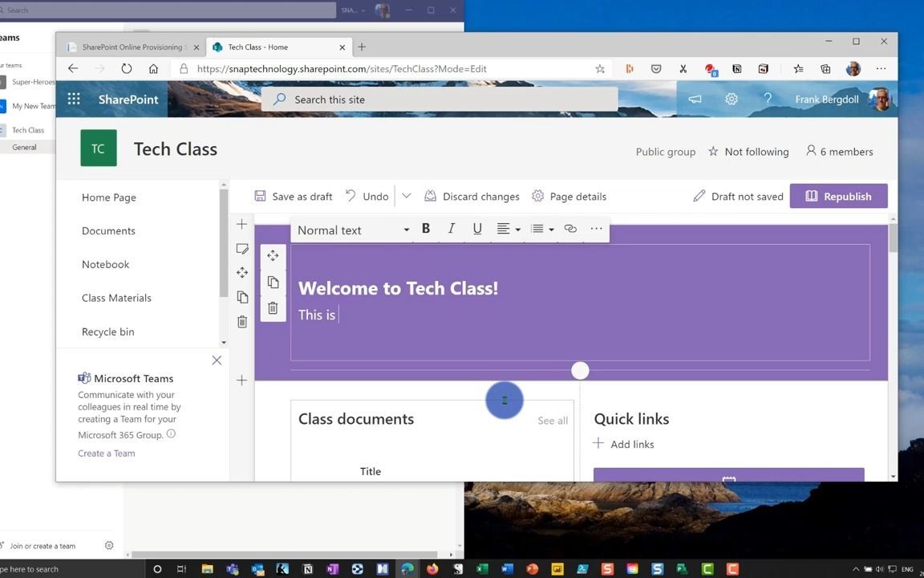Open the Normal text style dropdown
Viewport: 924px width, 578px height.
pyautogui.click(x=352, y=230)
